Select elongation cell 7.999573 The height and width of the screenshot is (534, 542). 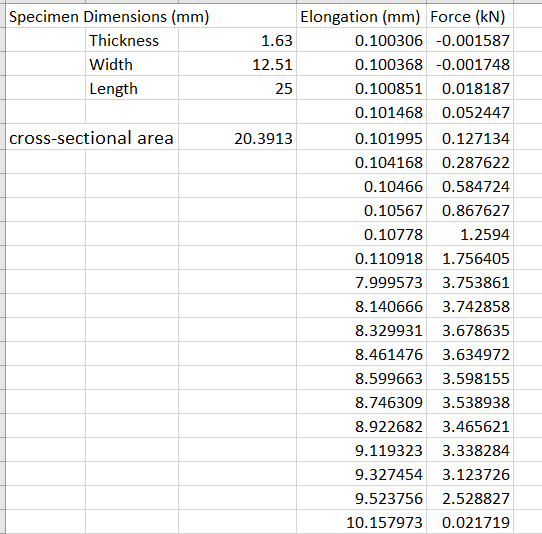[362, 282]
